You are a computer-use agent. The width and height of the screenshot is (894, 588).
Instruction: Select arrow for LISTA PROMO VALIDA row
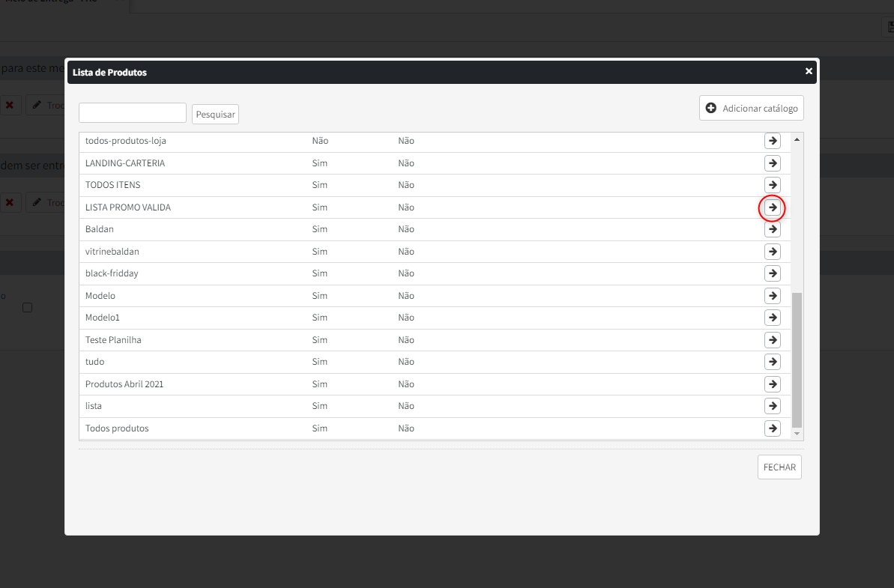(x=772, y=207)
